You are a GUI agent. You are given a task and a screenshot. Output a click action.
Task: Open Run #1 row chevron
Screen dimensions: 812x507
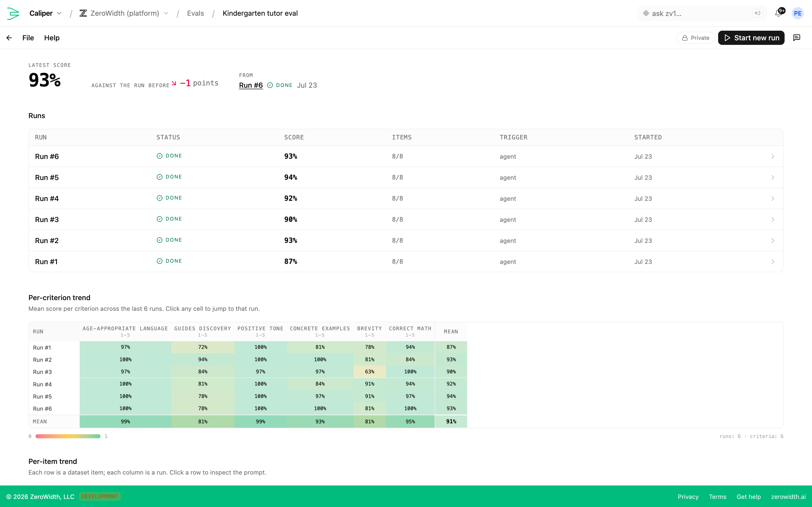click(773, 262)
